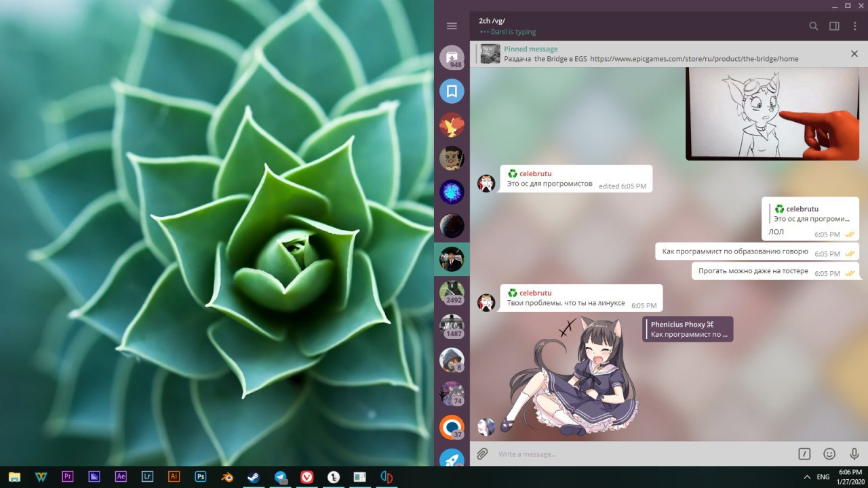Click celebrutu avatar beside 'Твои проблемы' message
The width and height of the screenshot is (868, 488).
pyautogui.click(x=486, y=302)
